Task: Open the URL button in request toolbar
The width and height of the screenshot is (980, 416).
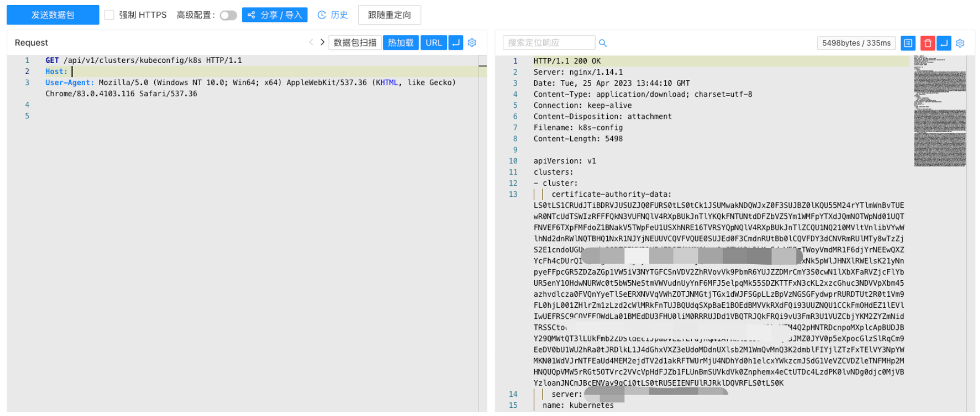Action: (x=434, y=43)
